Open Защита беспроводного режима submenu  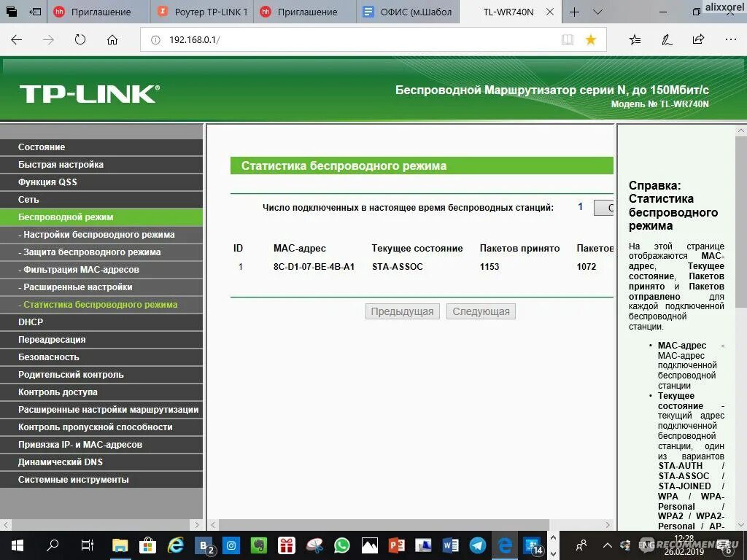click(101, 252)
